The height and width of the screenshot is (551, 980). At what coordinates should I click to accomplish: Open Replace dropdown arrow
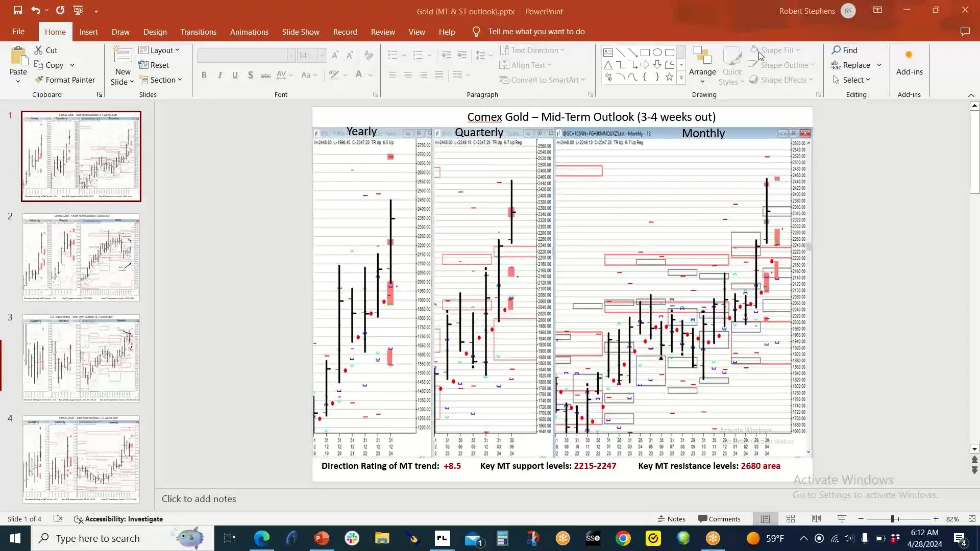[x=879, y=65]
